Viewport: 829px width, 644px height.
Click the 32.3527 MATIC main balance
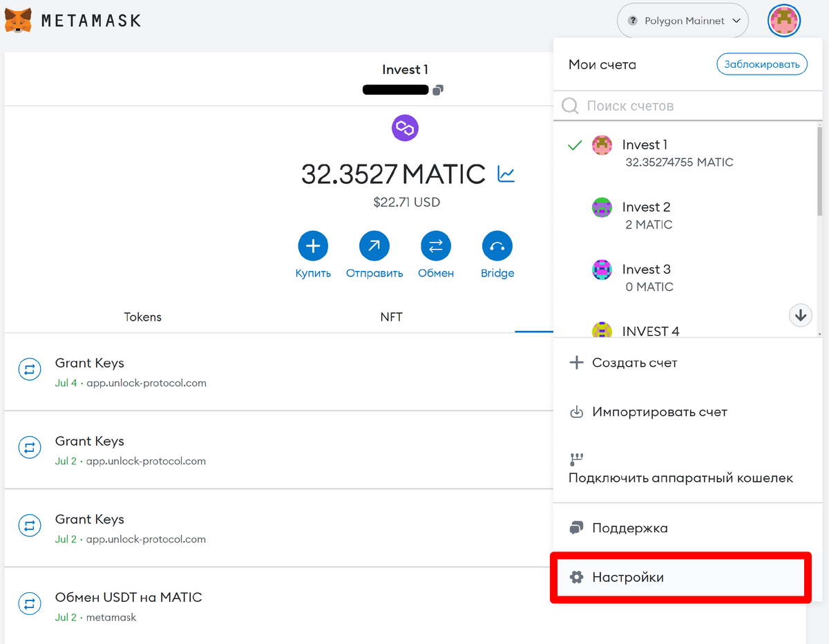[393, 174]
